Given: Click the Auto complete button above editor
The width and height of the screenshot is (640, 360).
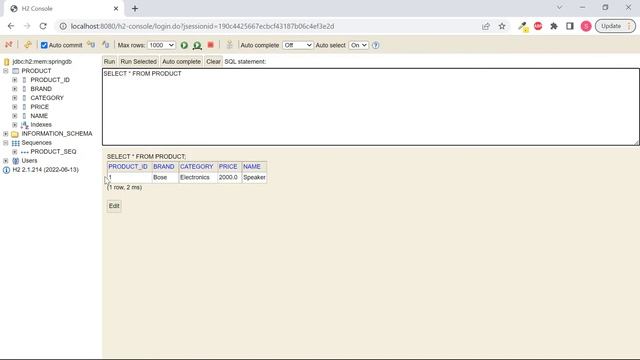Looking at the screenshot, I should click(x=182, y=62).
